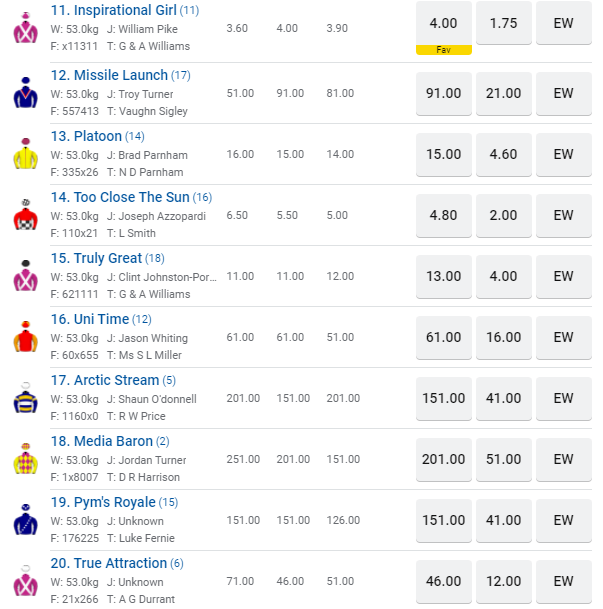Click Too Close The Sun's silks icon
Image resolution: width=603 pixels, height=609 pixels.
(25, 214)
